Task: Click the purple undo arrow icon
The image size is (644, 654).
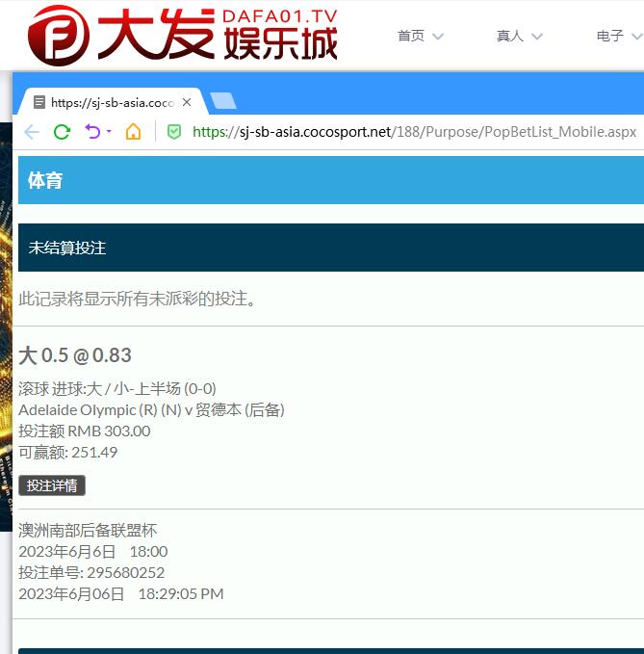Action: (92, 132)
